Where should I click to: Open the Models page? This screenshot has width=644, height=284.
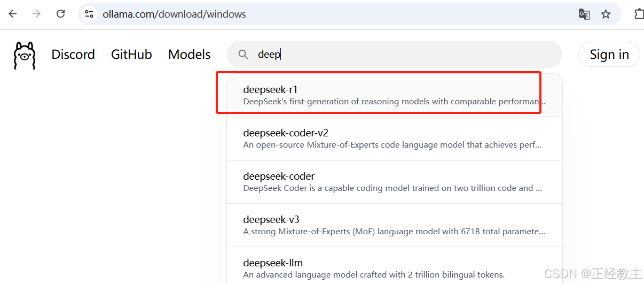[190, 55]
